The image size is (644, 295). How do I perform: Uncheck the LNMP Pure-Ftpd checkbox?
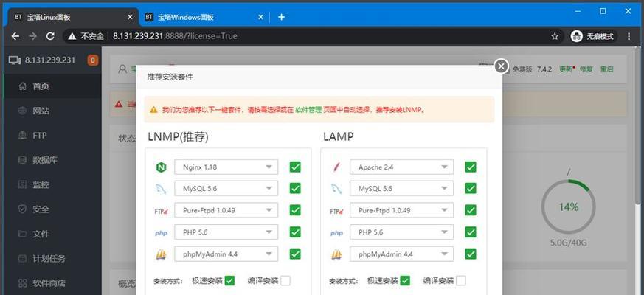(x=295, y=210)
